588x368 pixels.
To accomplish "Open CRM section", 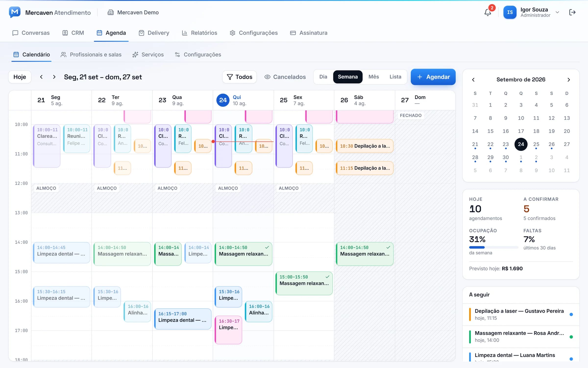I will click(73, 33).
